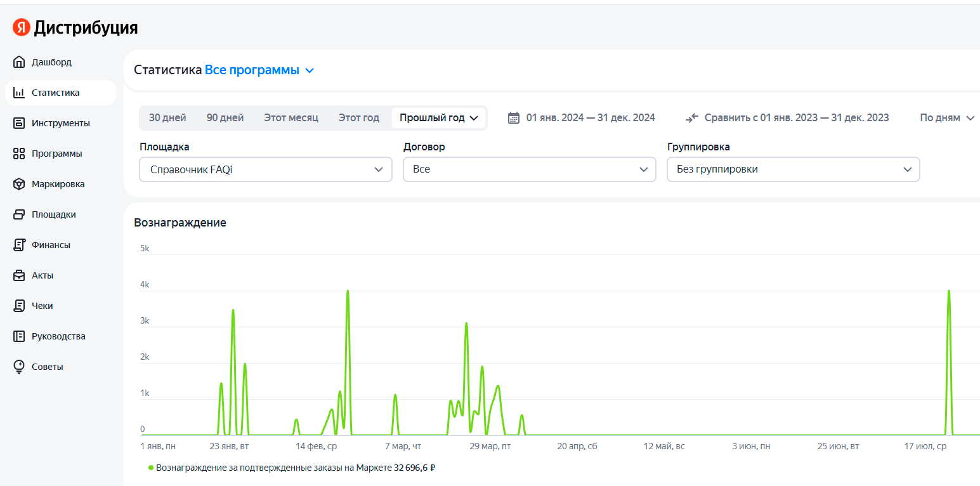Click the Acts briefcase icon
Screen dimensions: 980x486
(19, 275)
